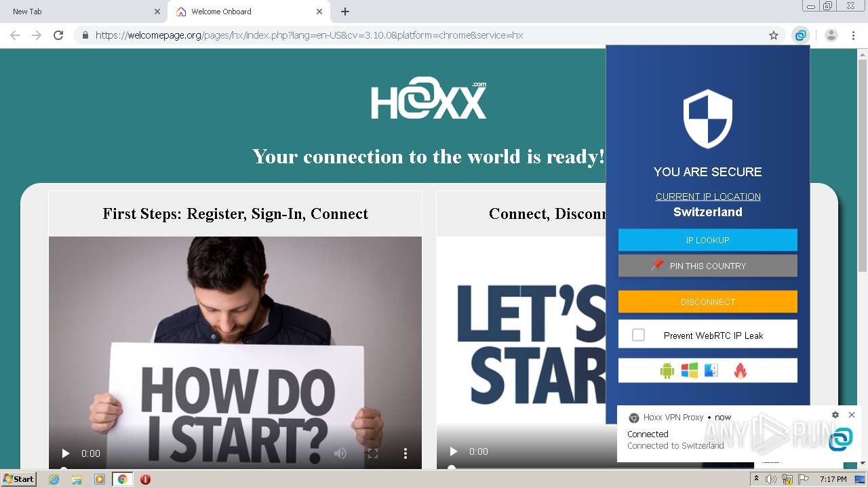Reload the current page
This screenshot has height=488, width=868.
point(58,35)
